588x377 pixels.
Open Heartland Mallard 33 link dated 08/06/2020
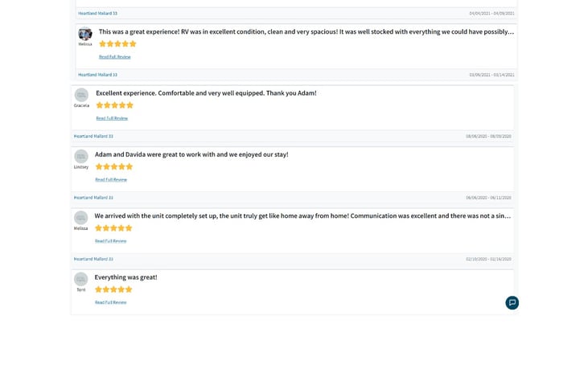pos(93,136)
